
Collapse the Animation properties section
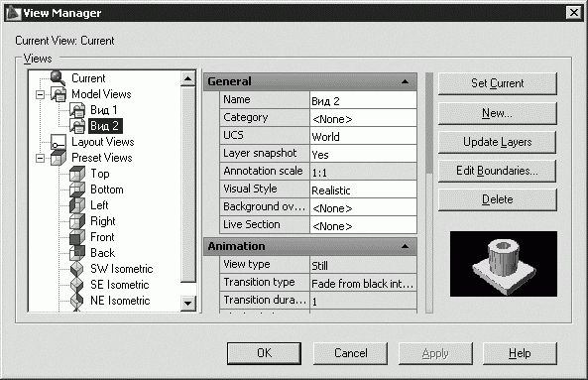pos(405,246)
